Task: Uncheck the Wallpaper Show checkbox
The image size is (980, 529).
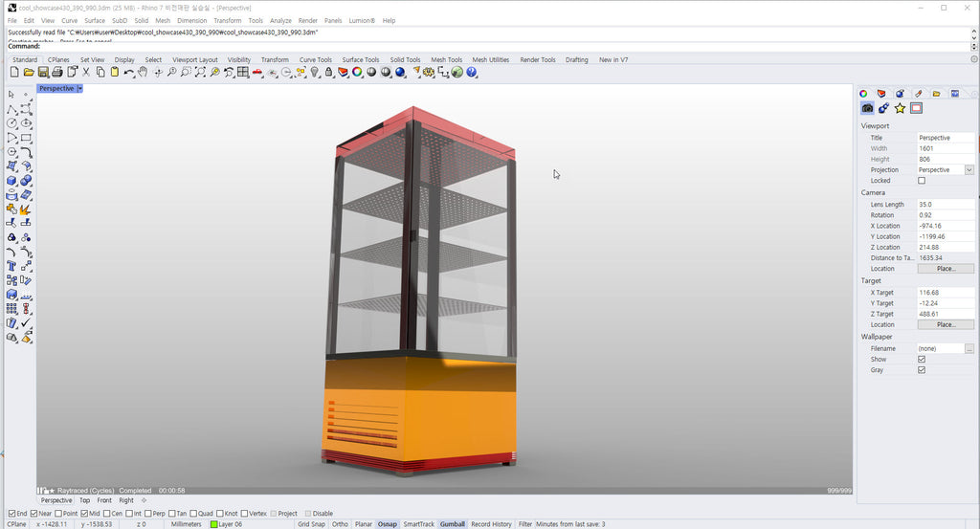Action: (922, 360)
